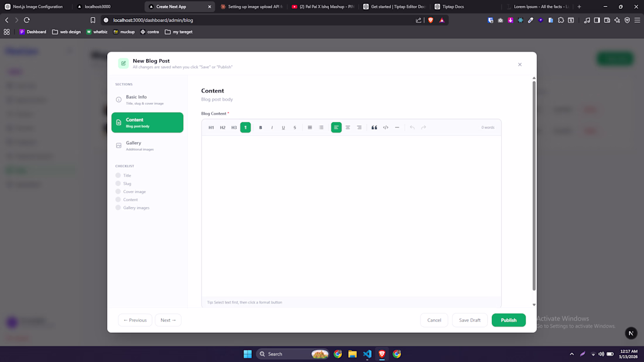Click the Slug checklist indicator

pos(118,184)
